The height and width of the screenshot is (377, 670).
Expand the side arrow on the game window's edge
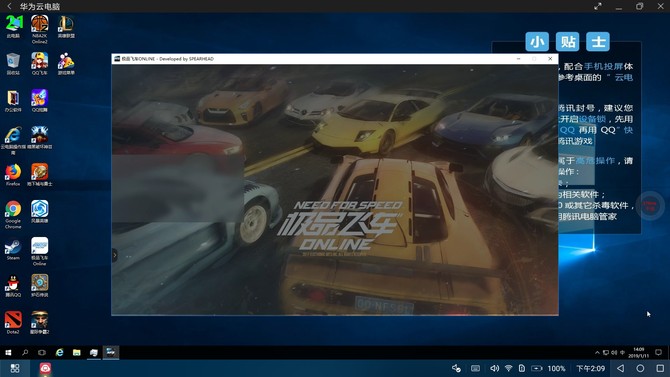click(x=115, y=256)
